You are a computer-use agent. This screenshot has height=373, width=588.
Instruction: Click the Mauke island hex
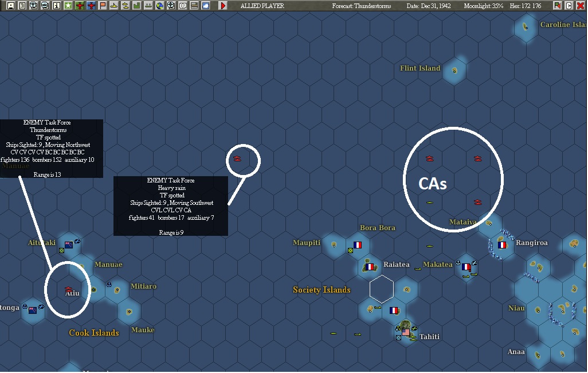(129, 312)
